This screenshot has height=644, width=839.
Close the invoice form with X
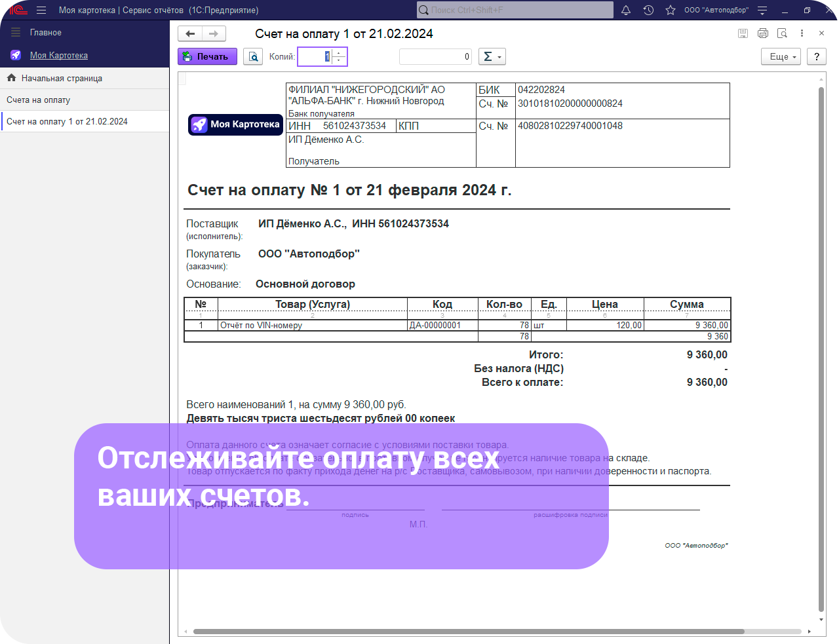tap(821, 33)
